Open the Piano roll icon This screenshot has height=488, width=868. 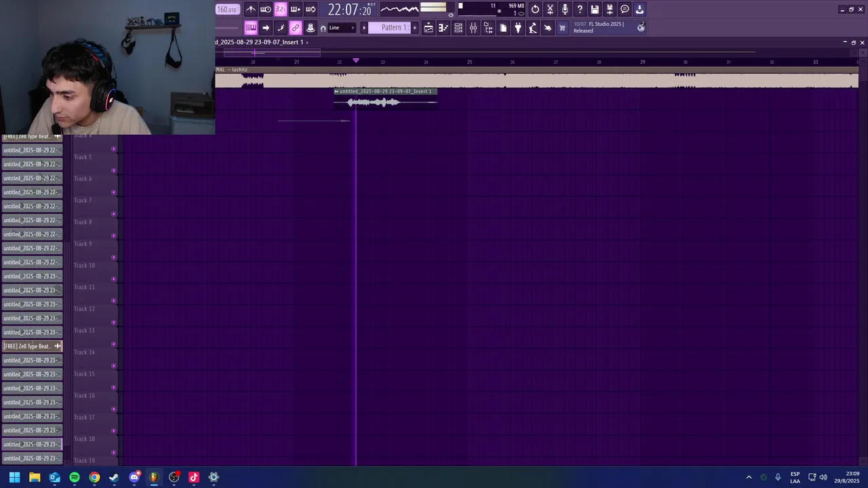[443, 28]
